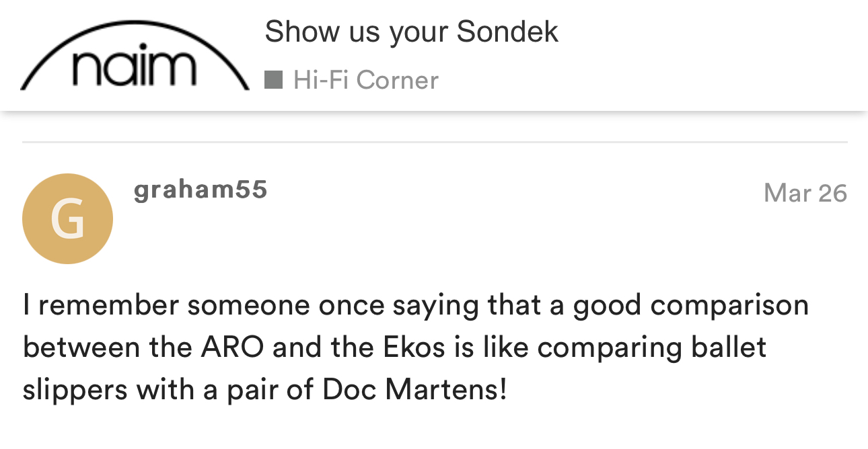Click the Mar 26 post date

[805, 193]
